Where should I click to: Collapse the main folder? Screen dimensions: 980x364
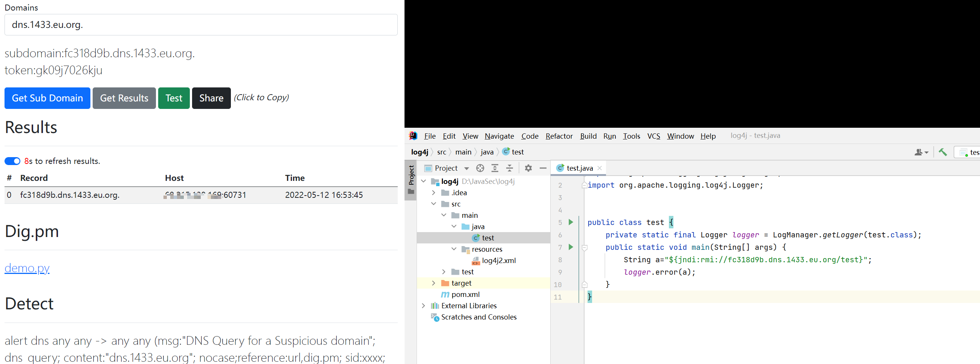pyautogui.click(x=444, y=215)
